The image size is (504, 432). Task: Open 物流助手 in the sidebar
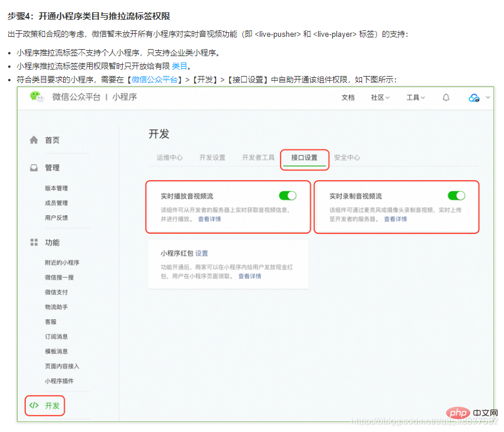[56, 307]
